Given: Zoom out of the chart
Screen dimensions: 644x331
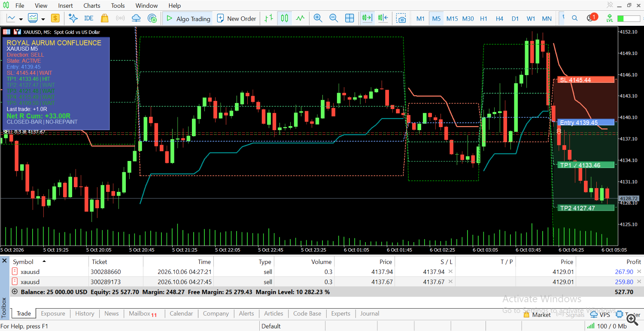Looking at the screenshot, I should (334, 18).
